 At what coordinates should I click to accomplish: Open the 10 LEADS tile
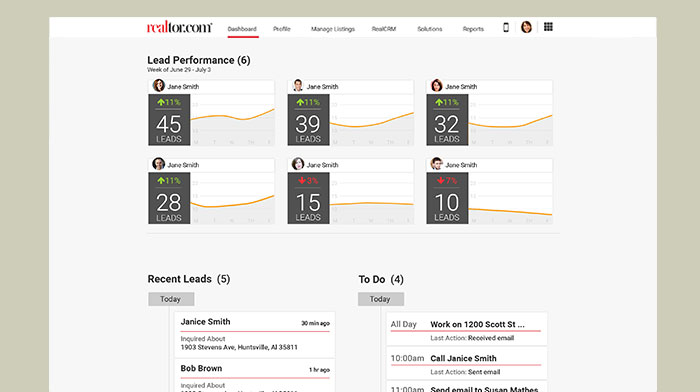[447, 198]
